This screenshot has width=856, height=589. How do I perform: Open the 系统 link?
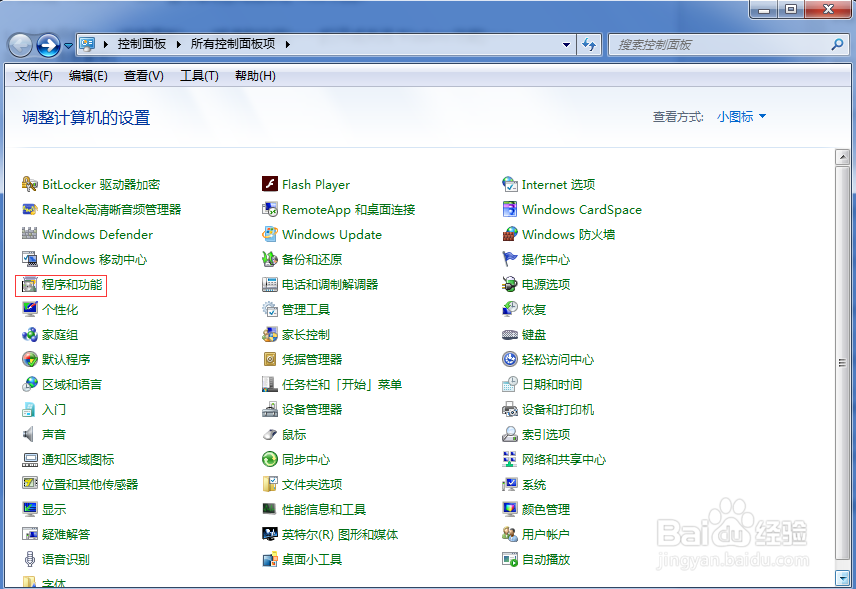click(x=534, y=485)
